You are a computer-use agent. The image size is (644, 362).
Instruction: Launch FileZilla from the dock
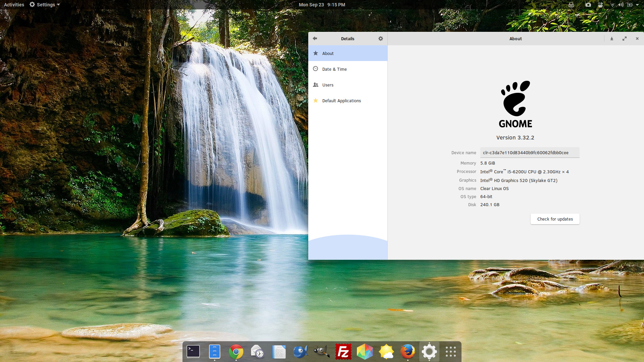(343, 352)
